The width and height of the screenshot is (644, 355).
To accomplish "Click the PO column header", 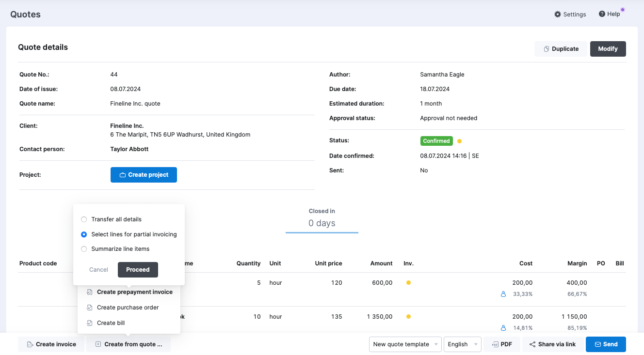I will click(x=601, y=263).
